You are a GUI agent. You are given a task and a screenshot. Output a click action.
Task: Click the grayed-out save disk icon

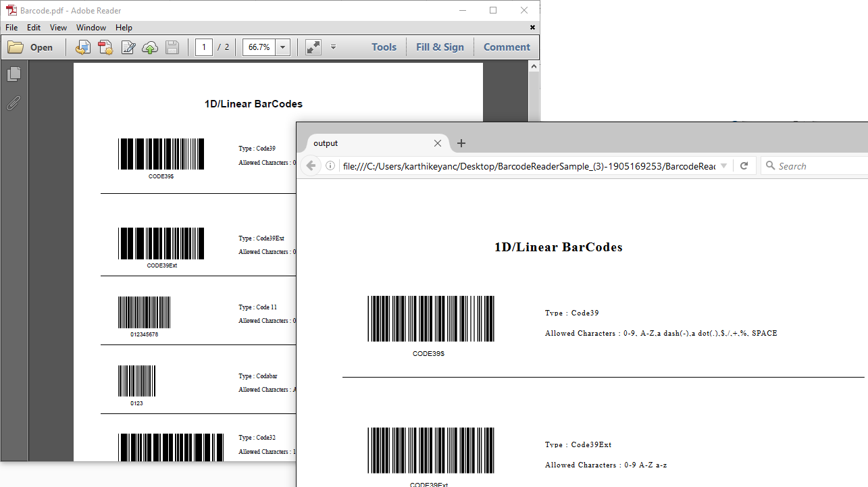172,47
